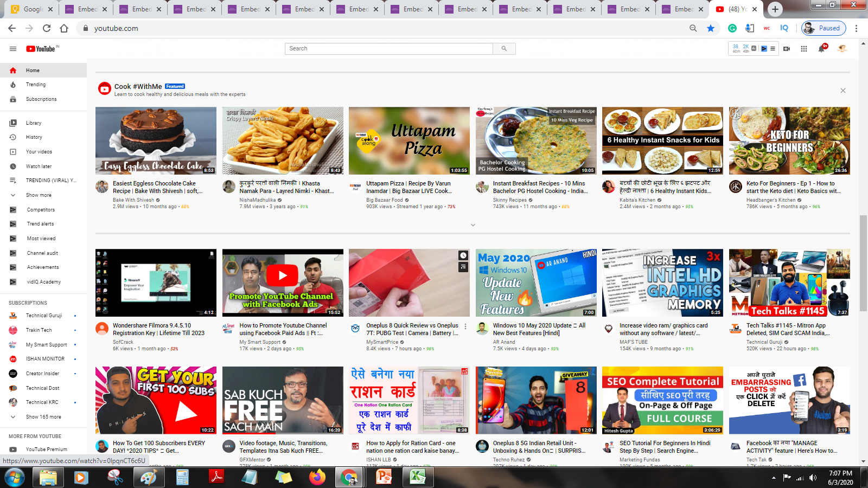Click the vidIQ extension icon in Chrome toolbar
The width and height of the screenshot is (868, 488).
pyautogui.click(x=784, y=28)
